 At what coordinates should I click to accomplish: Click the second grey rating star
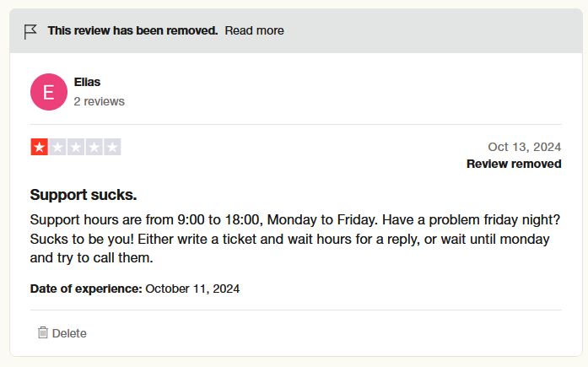(x=57, y=147)
